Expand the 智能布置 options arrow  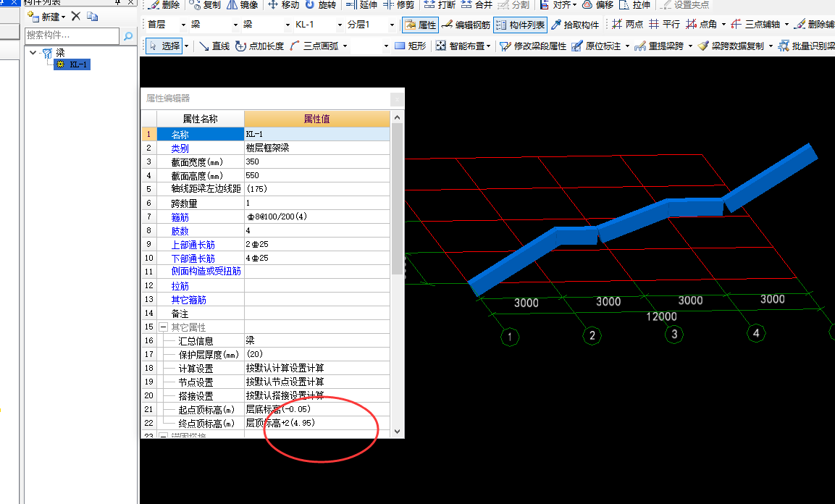click(x=488, y=46)
